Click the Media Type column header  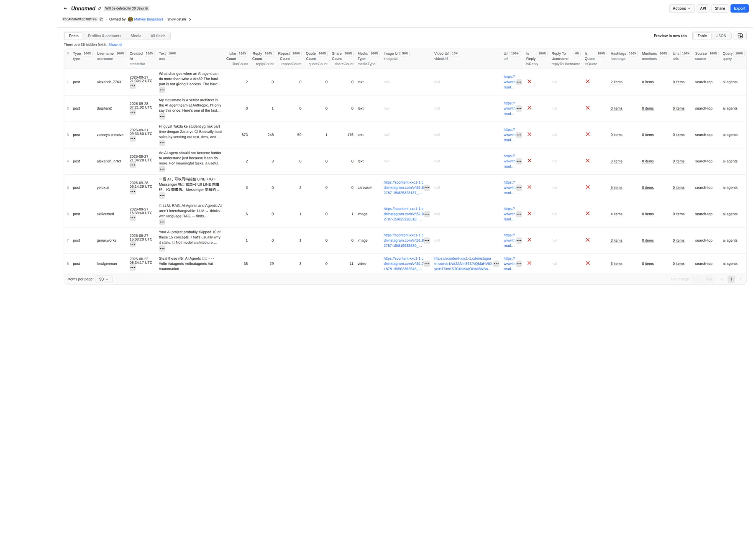pyautogui.click(x=368, y=59)
